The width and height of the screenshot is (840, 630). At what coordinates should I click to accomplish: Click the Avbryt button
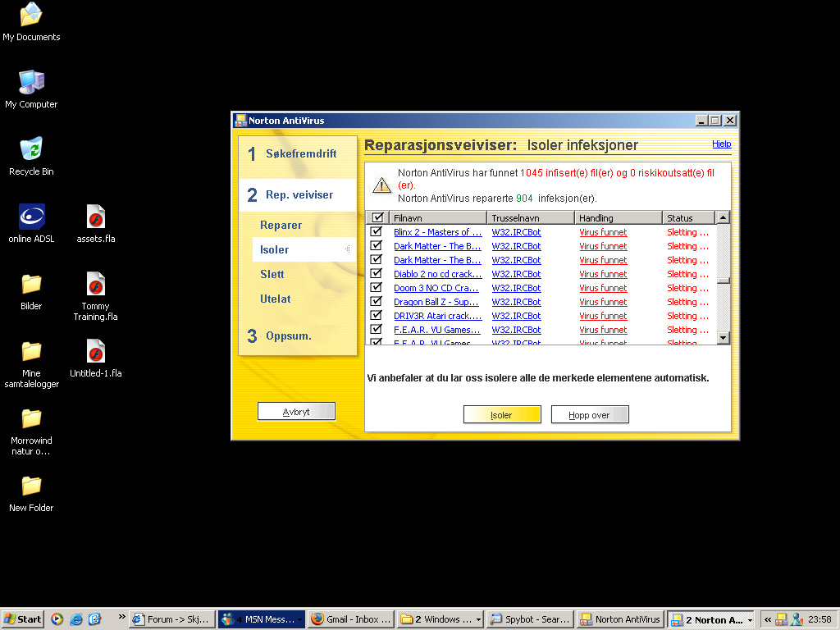point(296,412)
